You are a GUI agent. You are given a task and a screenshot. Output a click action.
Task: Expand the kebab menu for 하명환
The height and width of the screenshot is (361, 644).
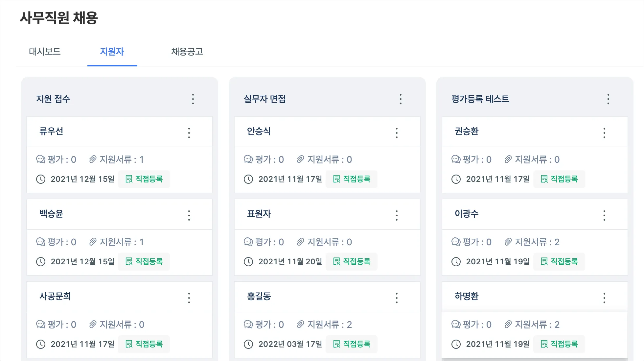point(604,298)
